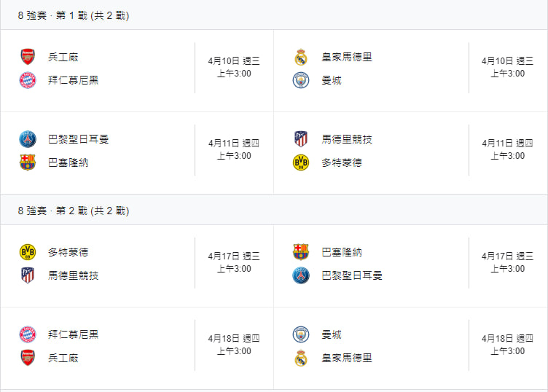Open PSG logo in the 4月11日 fixture
548x392 pixels.
[x=28, y=139]
